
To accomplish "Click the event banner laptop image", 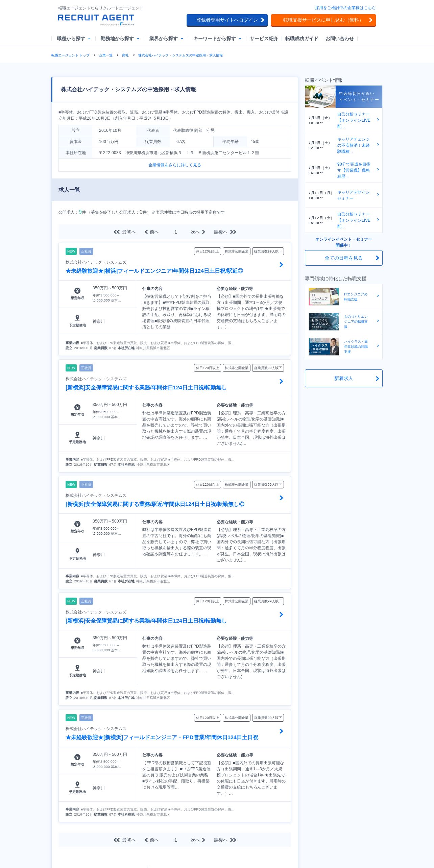I will [x=320, y=97].
